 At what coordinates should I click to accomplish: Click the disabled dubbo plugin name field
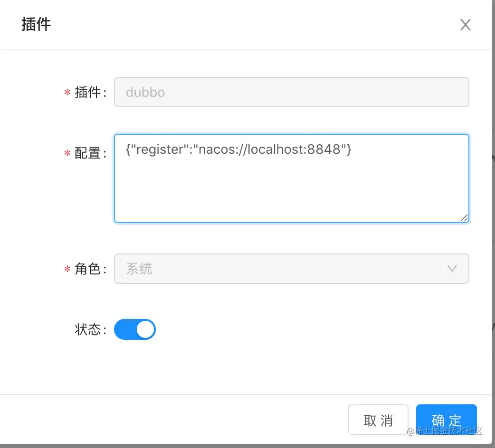[x=291, y=92]
